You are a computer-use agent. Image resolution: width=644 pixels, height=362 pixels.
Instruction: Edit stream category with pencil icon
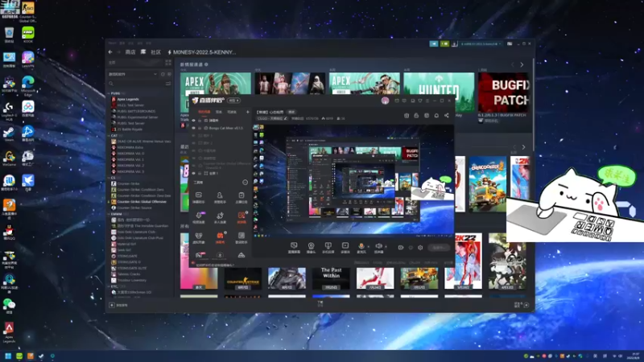point(286,118)
